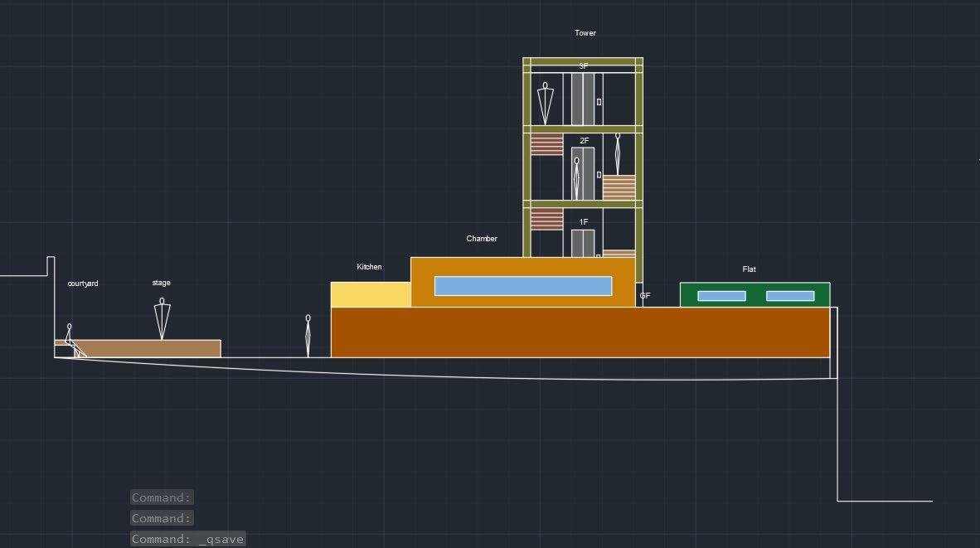Select the 3F elevator door

[x=583, y=99]
